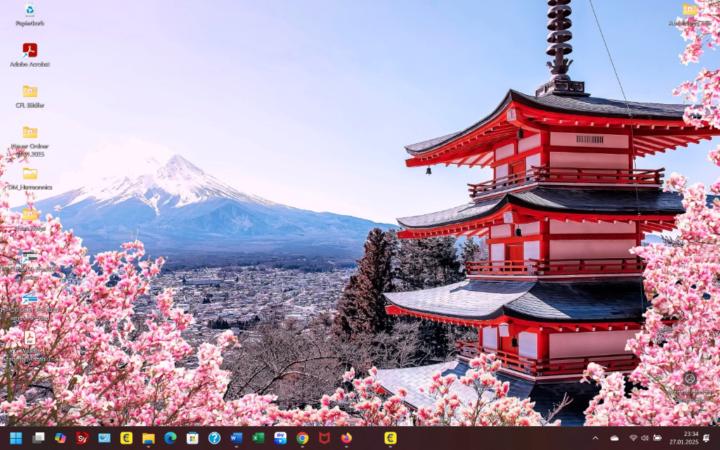Click the battery status tray icon
The height and width of the screenshot is (450, 720).
coord(658,438)
